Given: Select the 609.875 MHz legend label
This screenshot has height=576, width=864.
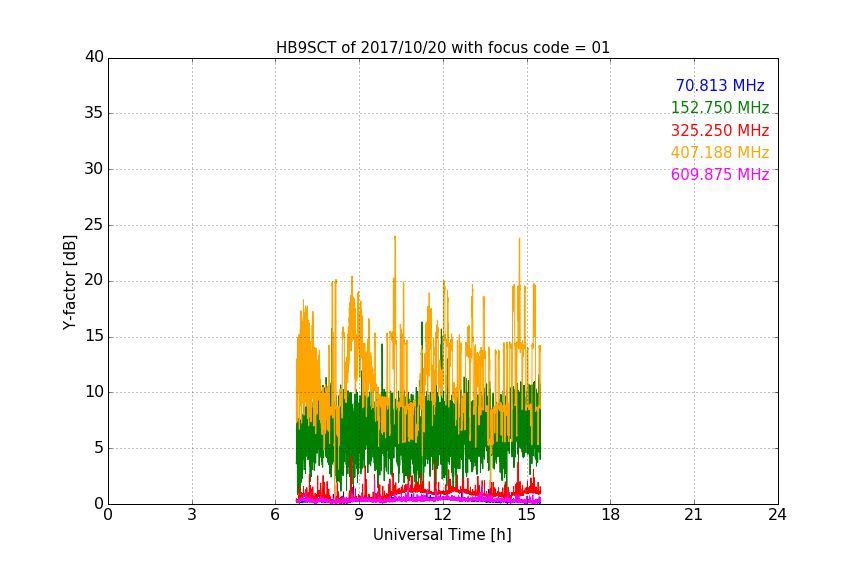Looking at the screenshot, I should tap(720, 175).
